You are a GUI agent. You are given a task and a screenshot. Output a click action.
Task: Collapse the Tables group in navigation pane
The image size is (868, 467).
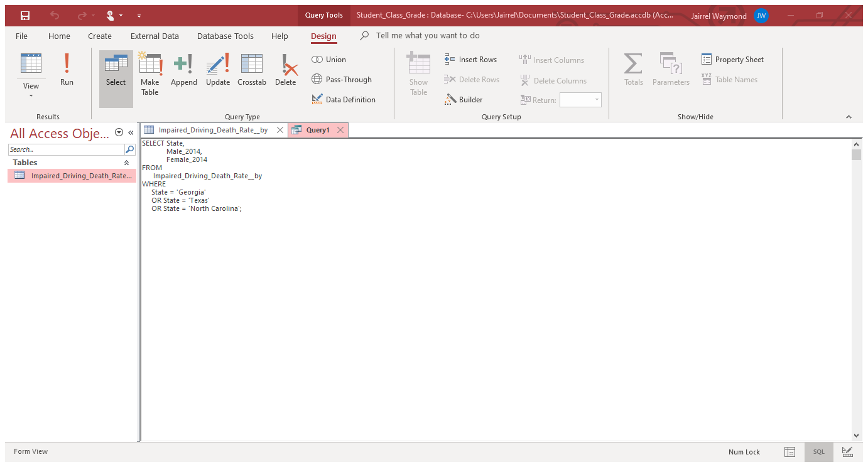(126, 163)
